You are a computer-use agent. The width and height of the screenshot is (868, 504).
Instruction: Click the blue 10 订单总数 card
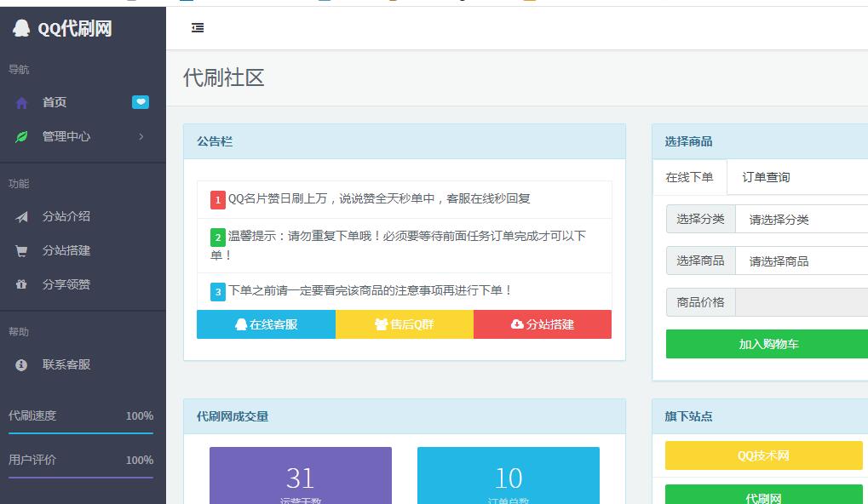point(509,476)
